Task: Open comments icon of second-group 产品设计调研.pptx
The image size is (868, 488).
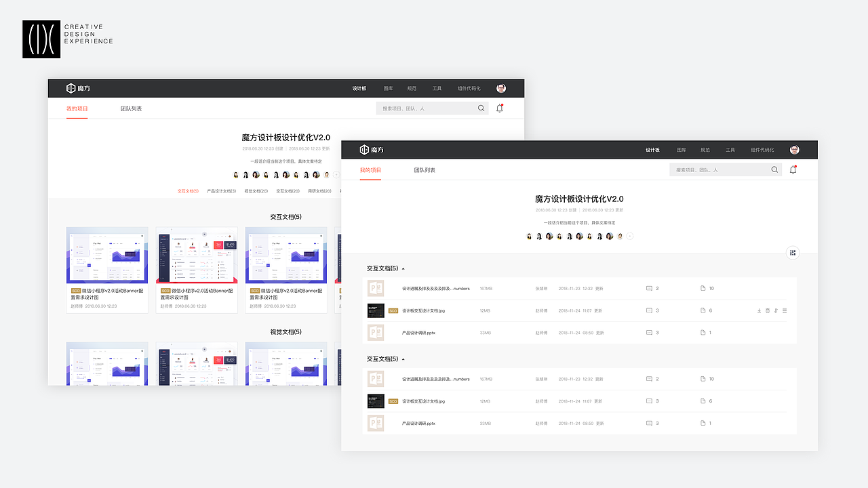Action: [x=649, y=423]
